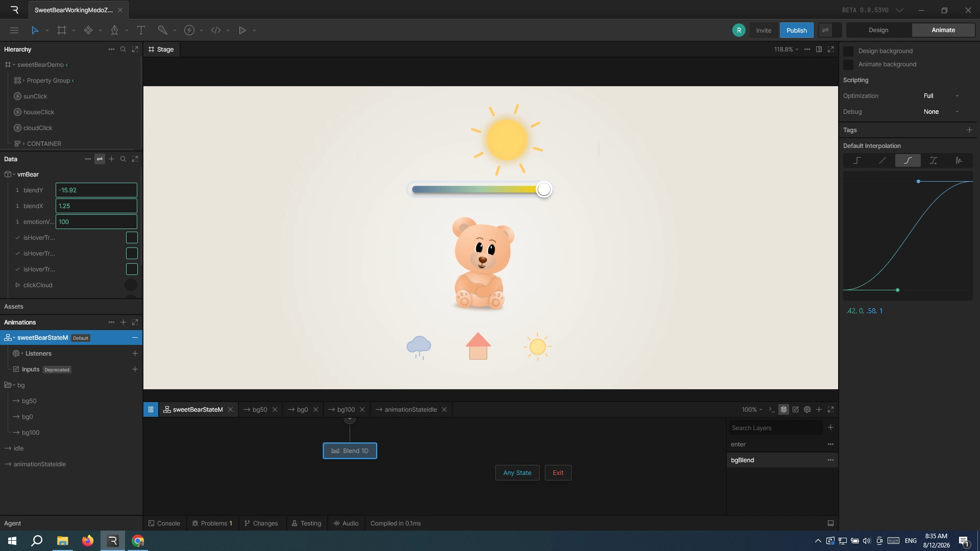Select the Select arrow tool

pos(35,30)
